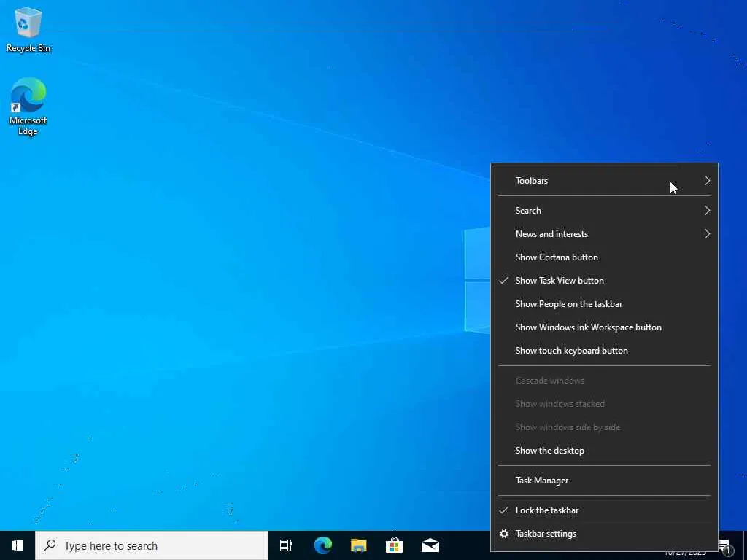The height and width of the screenshot is (560, 747).
Task: Uncheck Show Task View button
Action: coord(604,281)
